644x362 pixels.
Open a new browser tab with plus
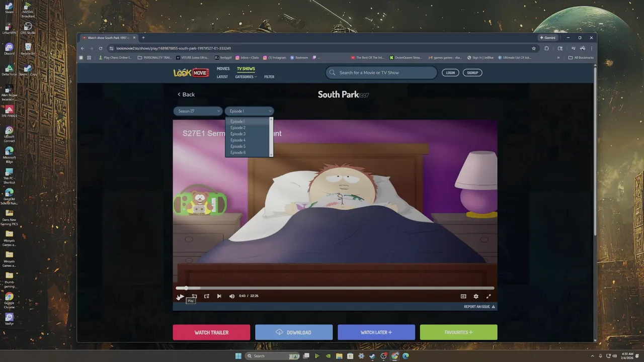143,38
